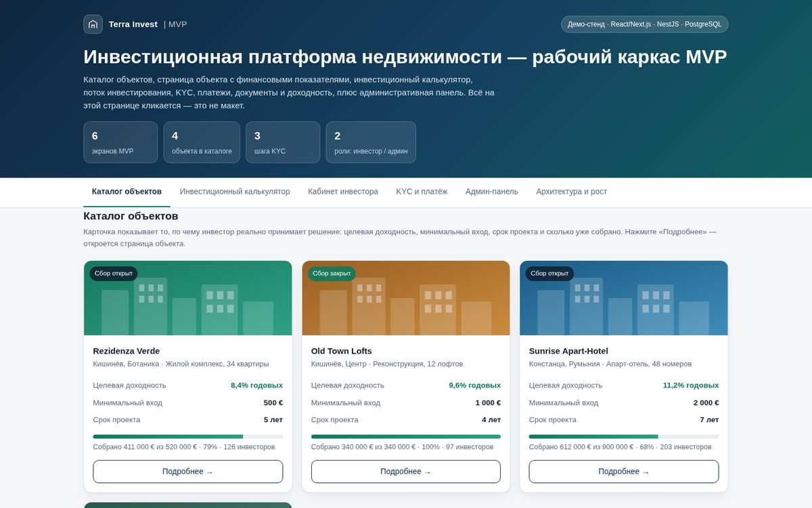Click the Old Town Lofts orange building thumbnail

(406, 298)
